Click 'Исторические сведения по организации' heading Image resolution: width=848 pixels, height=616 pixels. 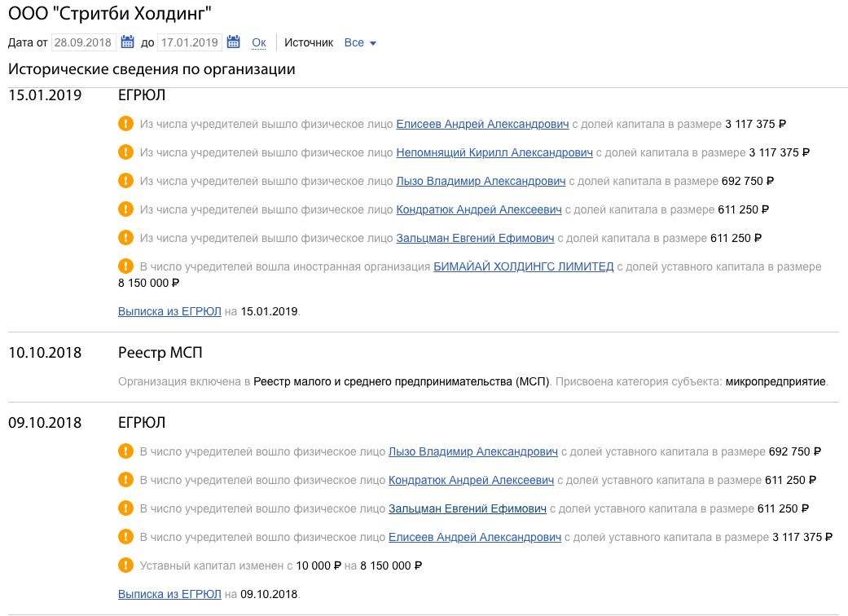tap(152, 69)
